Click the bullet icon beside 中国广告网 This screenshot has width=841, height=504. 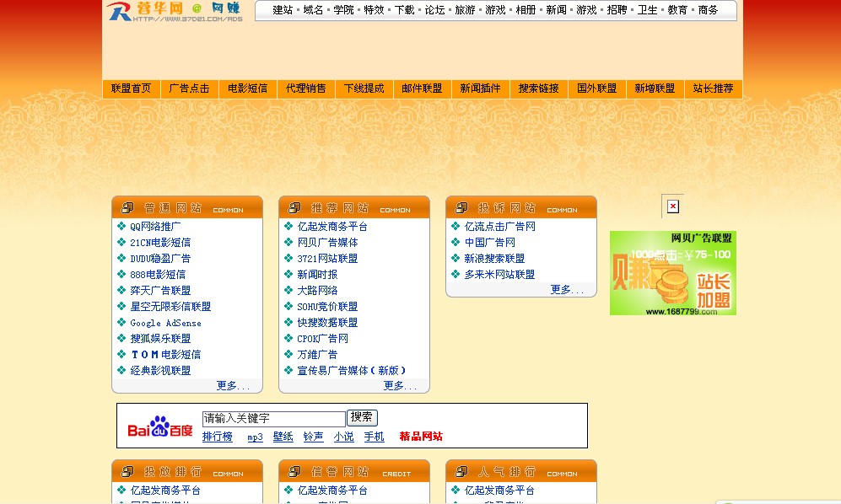tap(456, 243)
